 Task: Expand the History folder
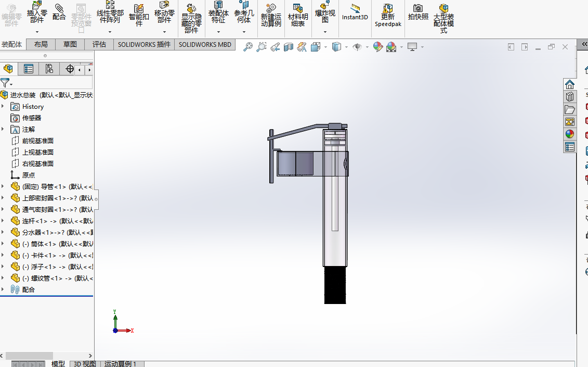[x=3, y=106]
